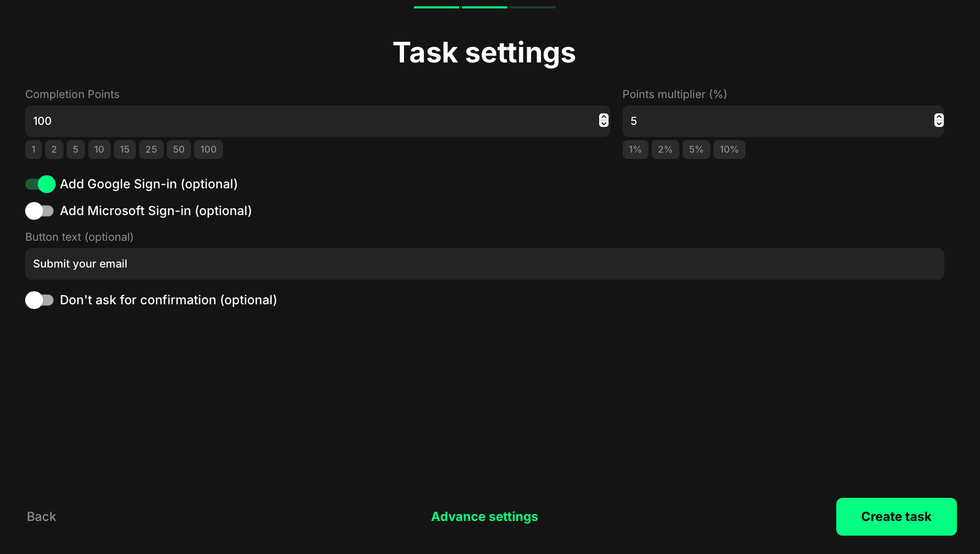This screenshot has height=554, width=980.
Task: Click the Completion Points input field
Action: 317,121
